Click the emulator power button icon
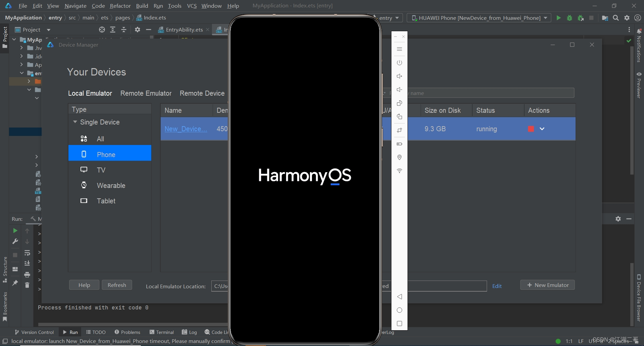Image resolution: width=644 pixels, height=346 pixels. tap(399, 63)
